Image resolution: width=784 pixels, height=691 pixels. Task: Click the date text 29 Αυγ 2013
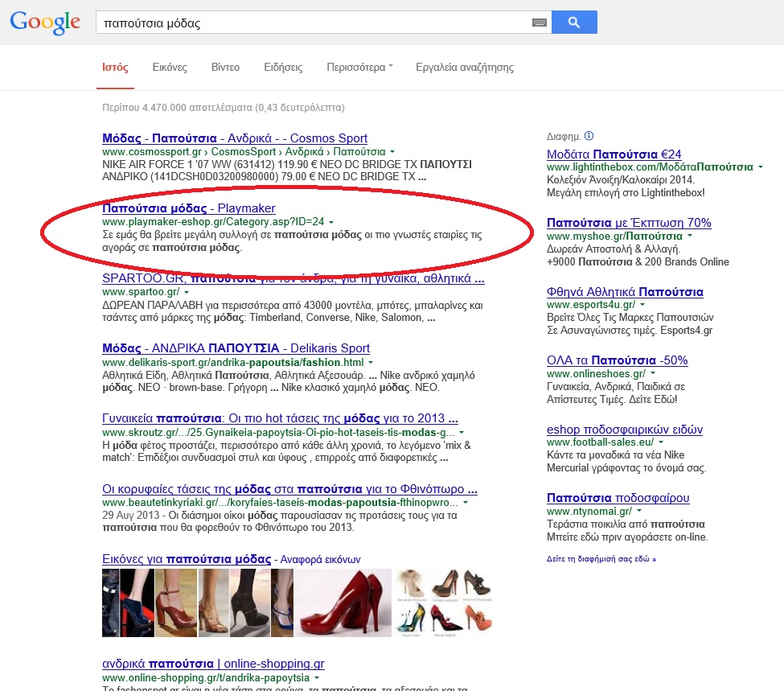click(130, 516)
